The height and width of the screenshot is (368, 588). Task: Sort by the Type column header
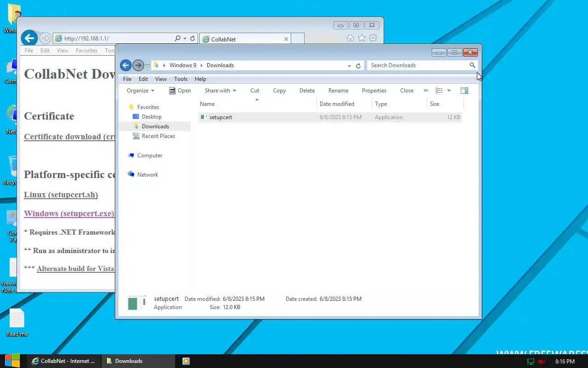tap(399, 104)
